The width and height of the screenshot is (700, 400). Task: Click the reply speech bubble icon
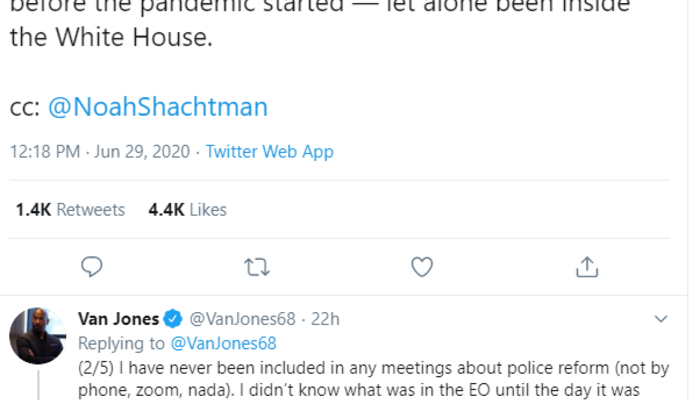click(92, 265)
